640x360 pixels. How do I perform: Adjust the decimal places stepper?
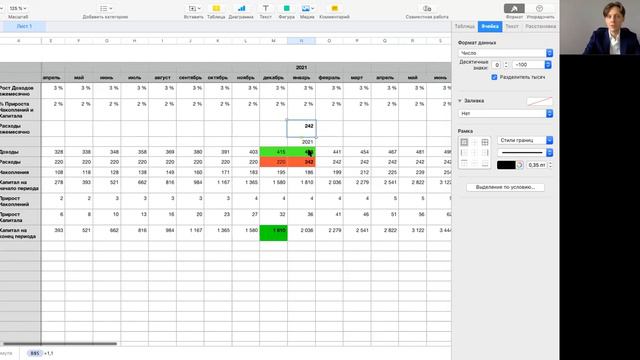tap(506, 65)
